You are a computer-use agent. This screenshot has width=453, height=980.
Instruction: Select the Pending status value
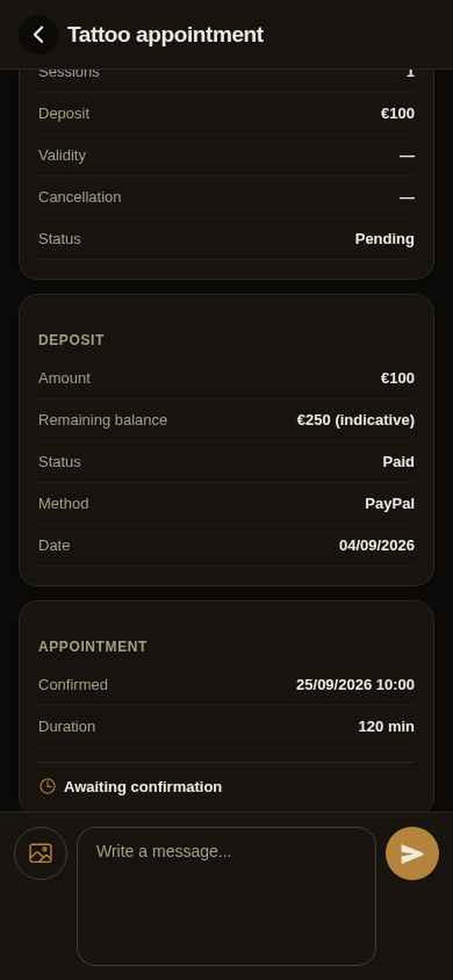(x=384, y=239)
